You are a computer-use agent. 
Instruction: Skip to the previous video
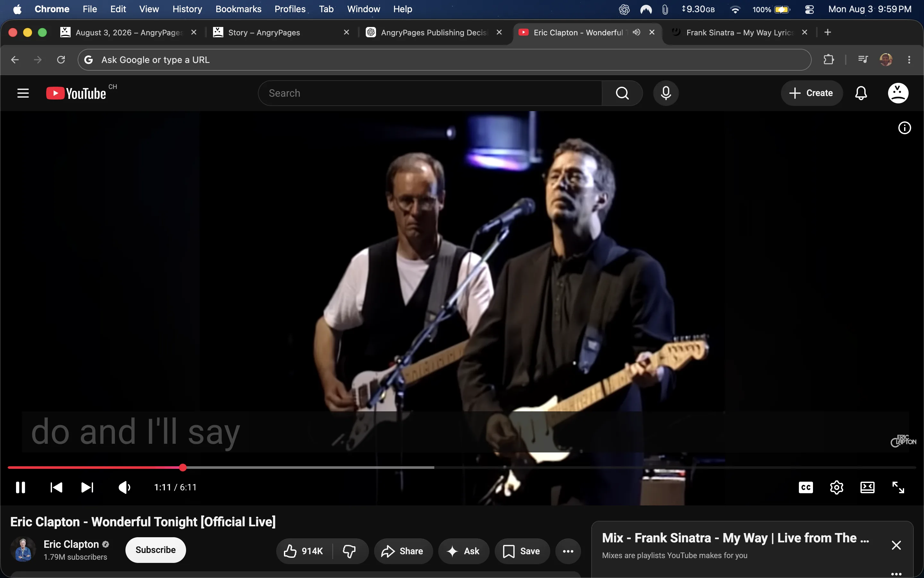pos(56,487)
